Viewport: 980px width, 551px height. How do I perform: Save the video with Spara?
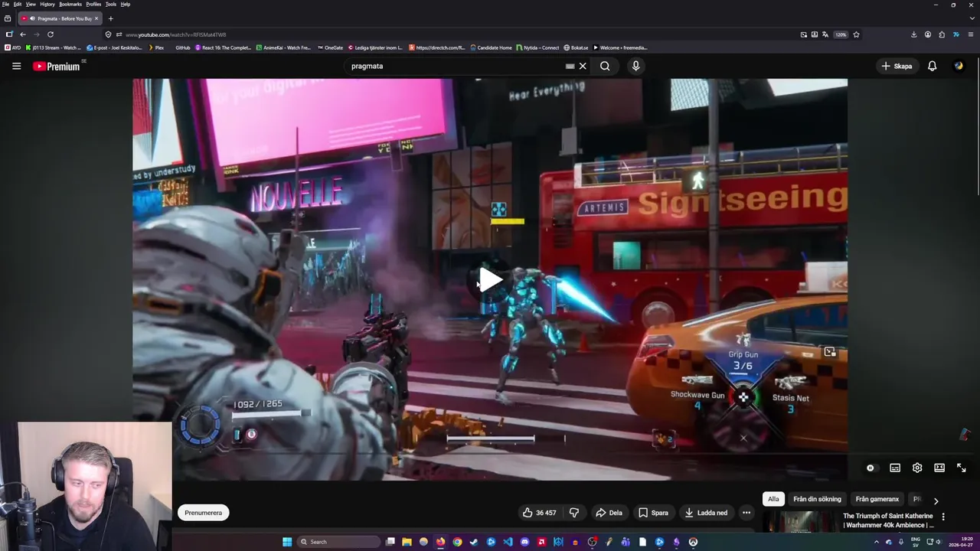[653, 513]
